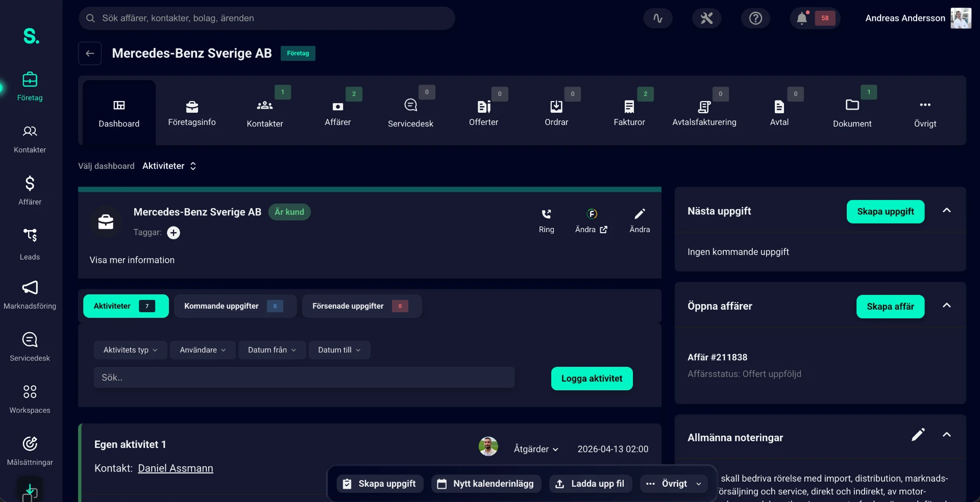Screen dimensions: 980x502
Task: Edit Allmänna noteringar with pencil icon
Action: click(918, 435)
